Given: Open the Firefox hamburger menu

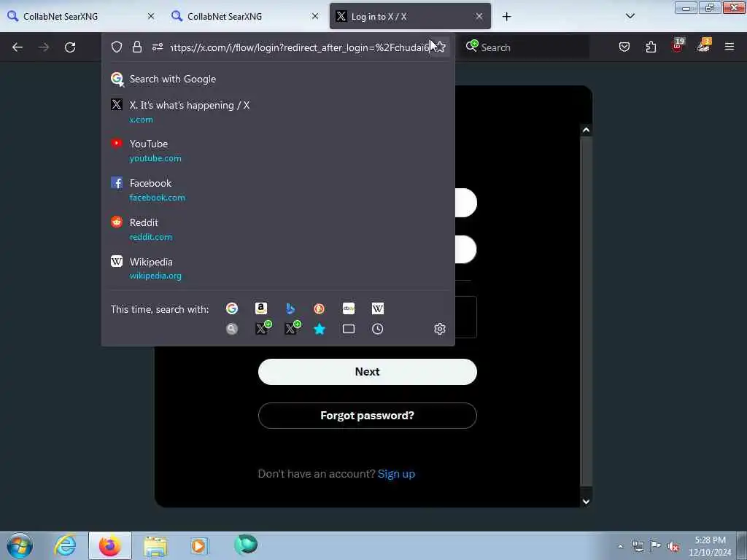Looking at the screenshot, I should coord(729,47).
